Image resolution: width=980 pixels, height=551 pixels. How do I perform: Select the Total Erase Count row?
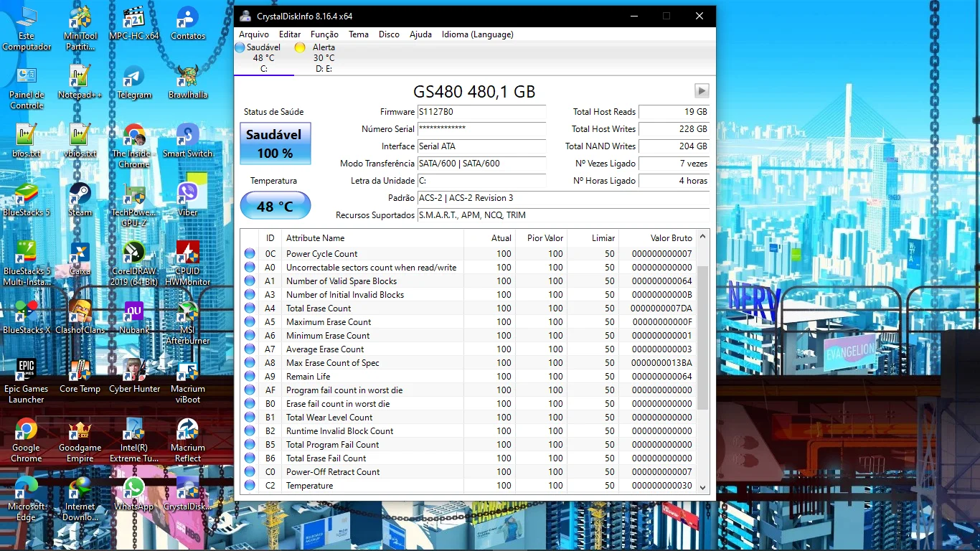[x=468, y=309]
